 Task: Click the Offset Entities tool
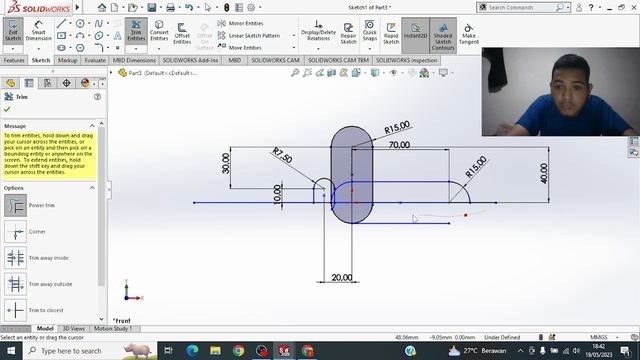(182, 33)
